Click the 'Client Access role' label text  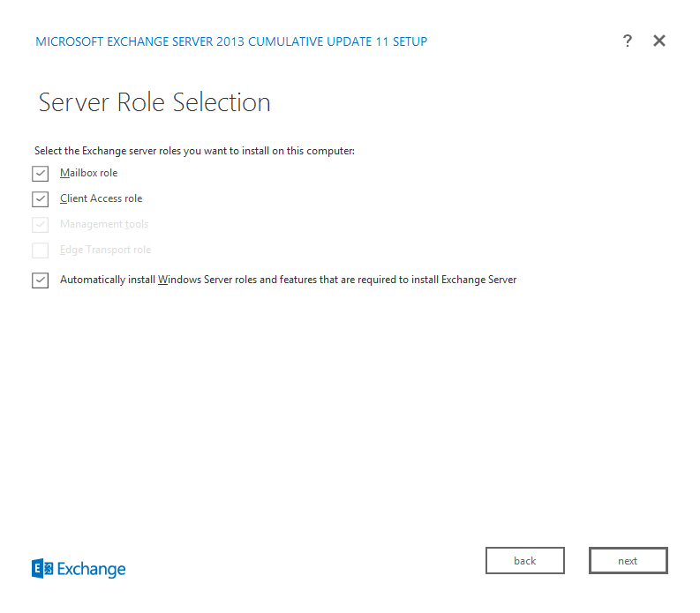tap(101, 198)
